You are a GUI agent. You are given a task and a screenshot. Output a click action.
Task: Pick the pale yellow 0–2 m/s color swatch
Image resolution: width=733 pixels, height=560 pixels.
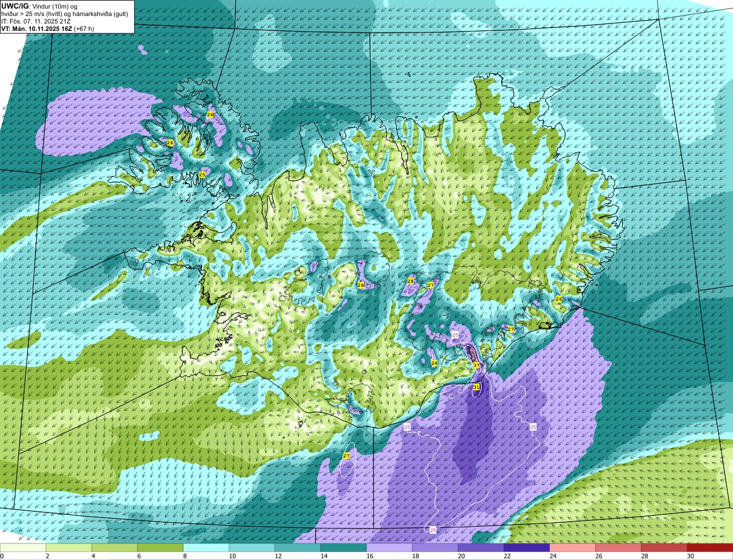pos(23,548)
